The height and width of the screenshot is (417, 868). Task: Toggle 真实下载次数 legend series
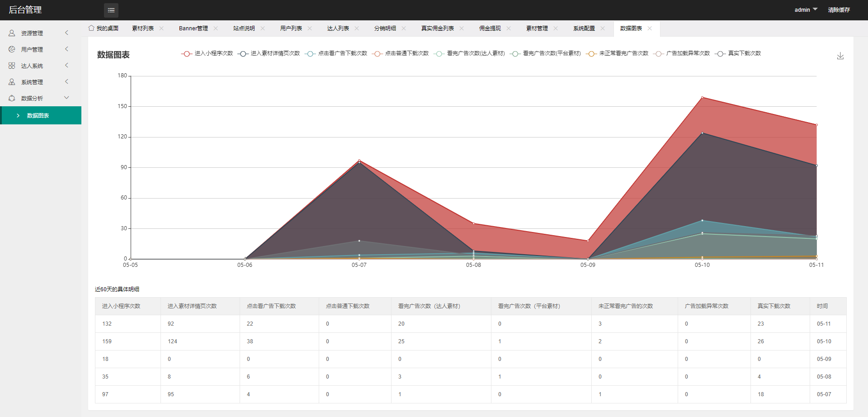click(738, 53)
